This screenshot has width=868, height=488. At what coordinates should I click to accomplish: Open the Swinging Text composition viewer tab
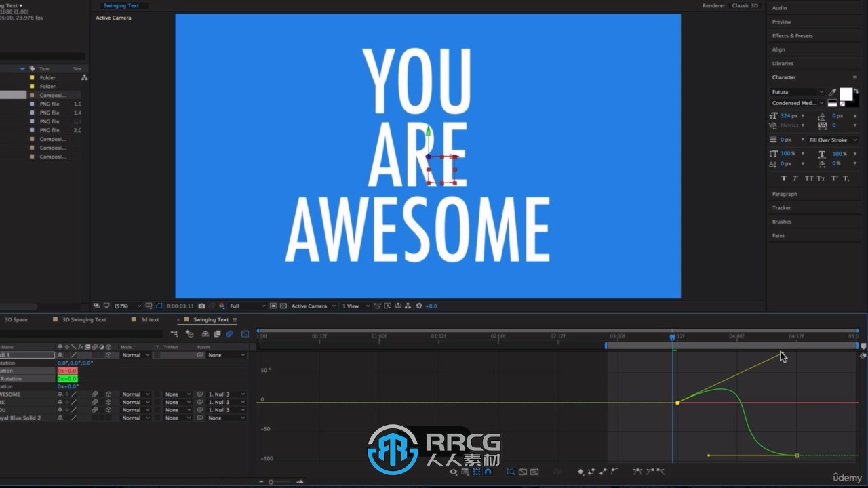click(x=121, y=5)
